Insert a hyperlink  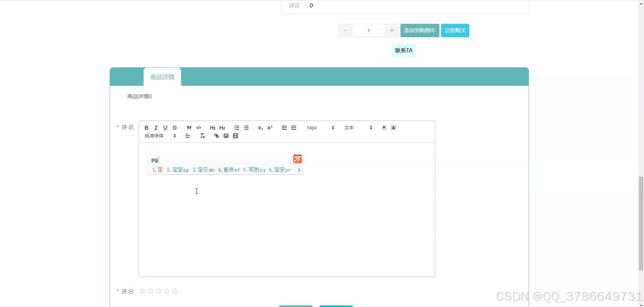click(217, 136)
